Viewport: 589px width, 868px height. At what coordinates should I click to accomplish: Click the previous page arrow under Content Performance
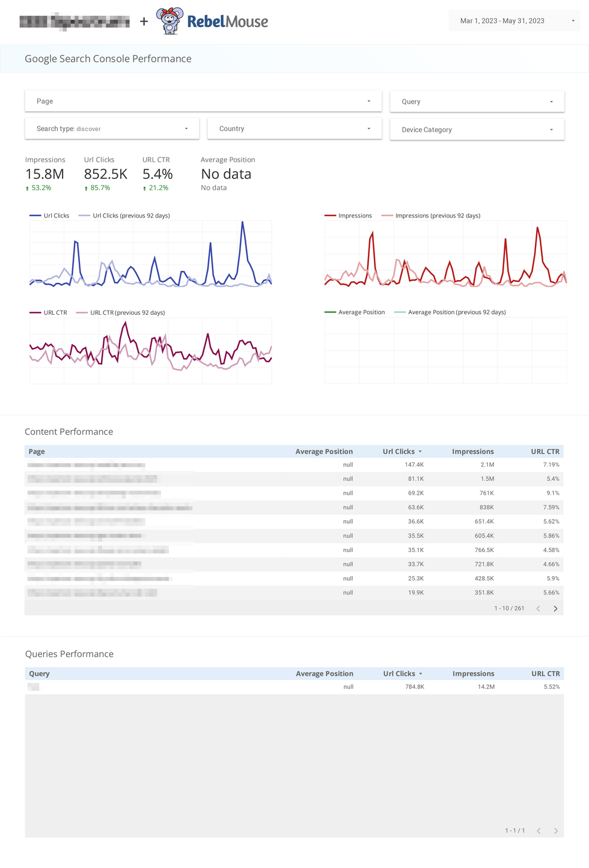pos(537,608)
